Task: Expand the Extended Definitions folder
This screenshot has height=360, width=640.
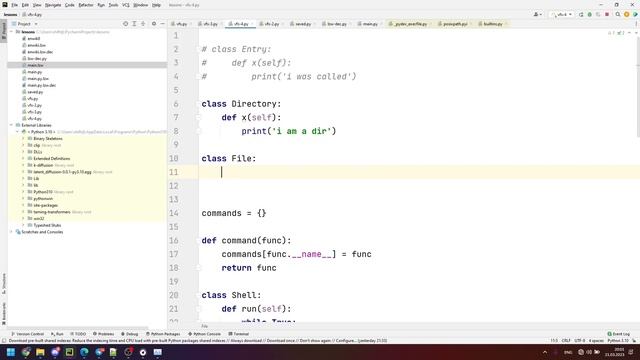Action: (x=24, y=159)
